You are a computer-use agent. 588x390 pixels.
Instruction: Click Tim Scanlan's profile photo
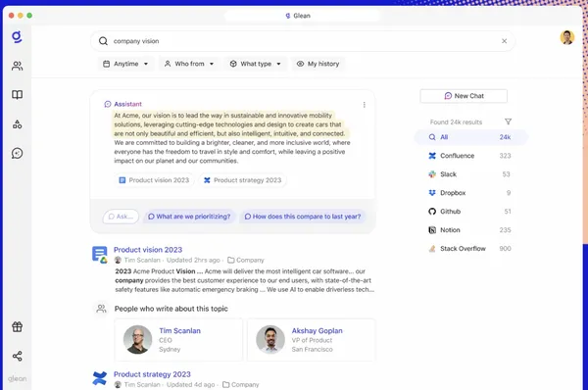pyautogui.click(x=137, y=339)
